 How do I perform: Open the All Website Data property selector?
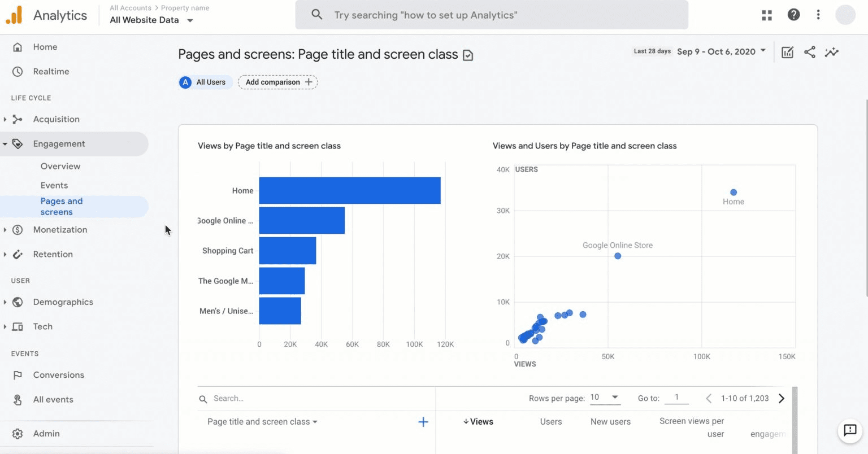[x=151, y=20]
